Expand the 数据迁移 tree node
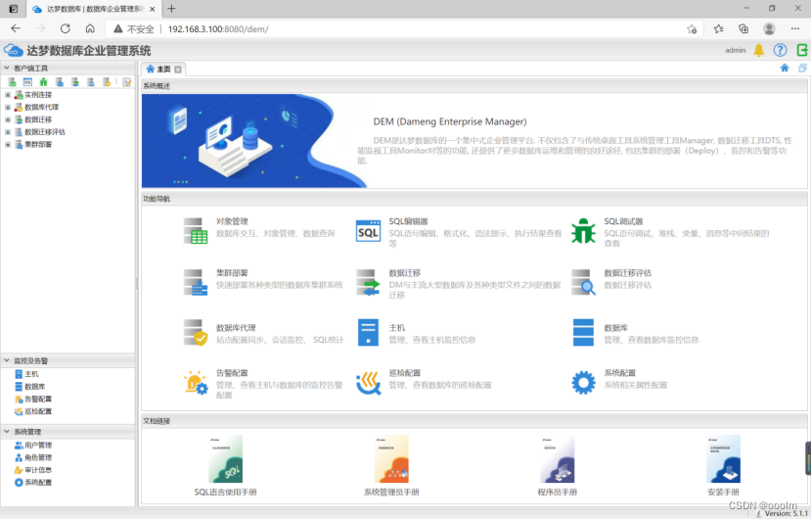This screenshot has width=812, height=519. click(7, 119)
